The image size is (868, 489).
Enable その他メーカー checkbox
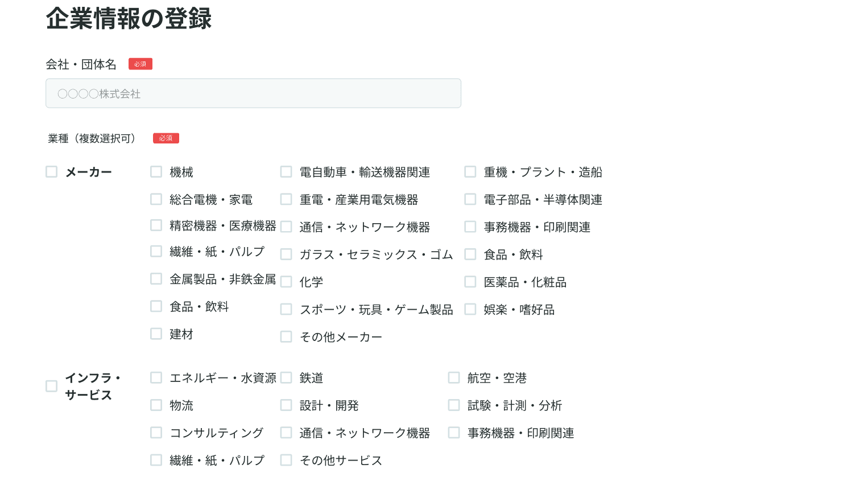click(286, 336)
